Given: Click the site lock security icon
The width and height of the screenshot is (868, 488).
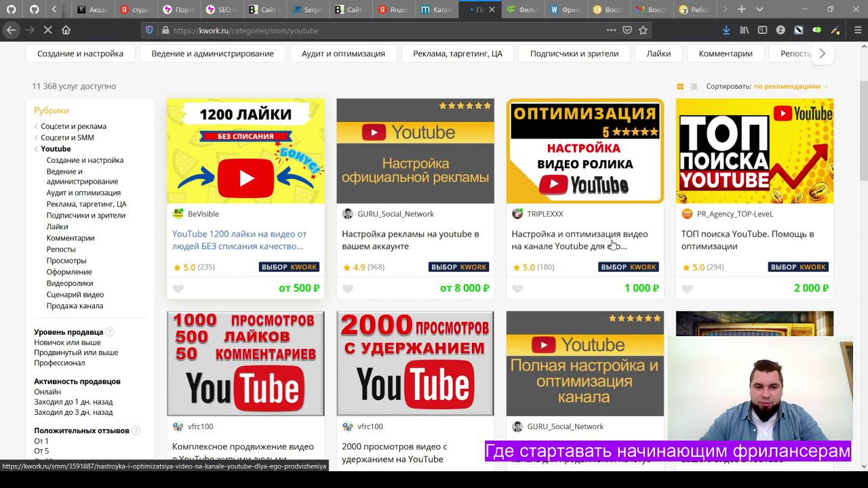Looking at the screenshot, I should [x=165, y=30].
